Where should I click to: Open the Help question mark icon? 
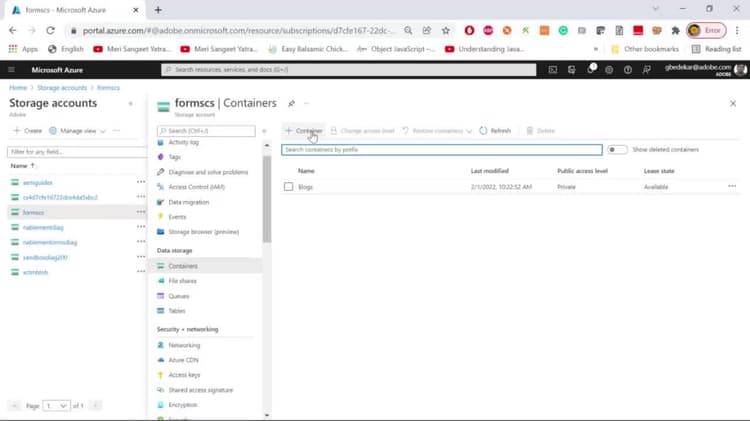pyautogui.click(x=628, y=70)
